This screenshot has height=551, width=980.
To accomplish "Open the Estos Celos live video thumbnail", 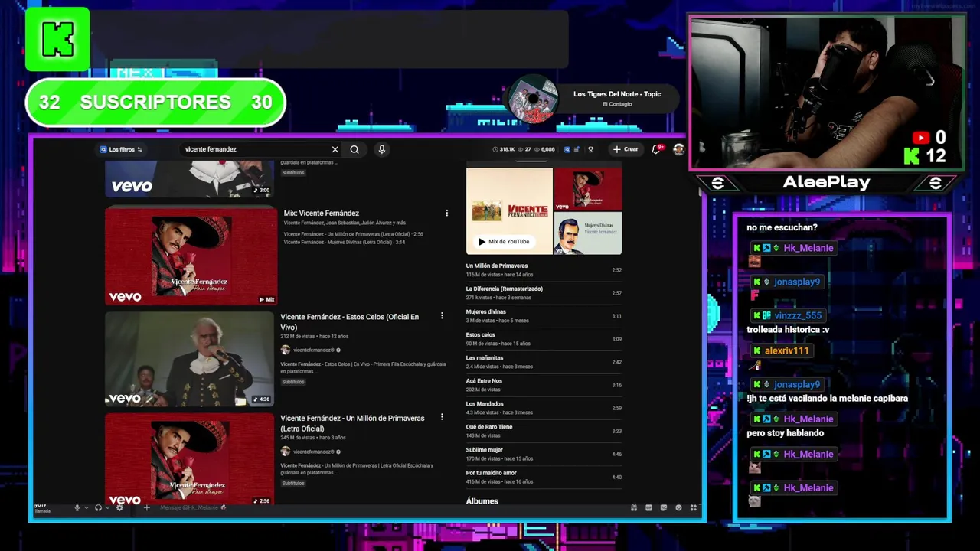I will point(189,358).
